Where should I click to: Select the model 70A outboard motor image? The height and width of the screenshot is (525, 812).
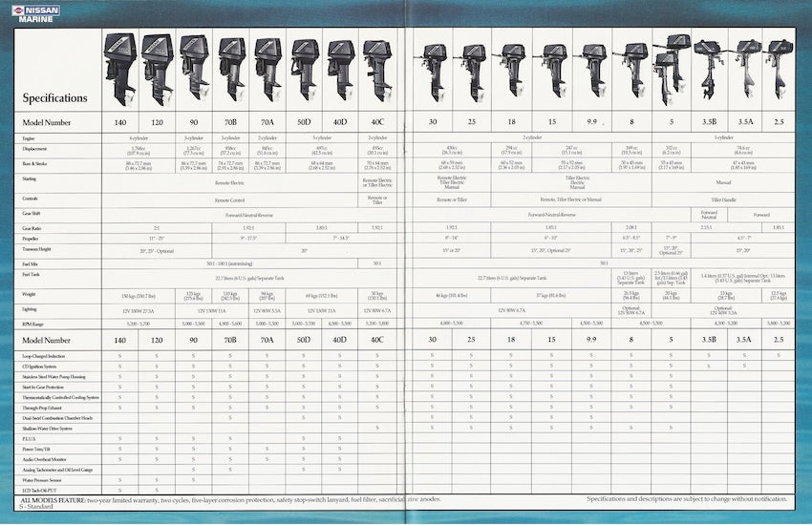pyautogui.click(x=268, y=69)
